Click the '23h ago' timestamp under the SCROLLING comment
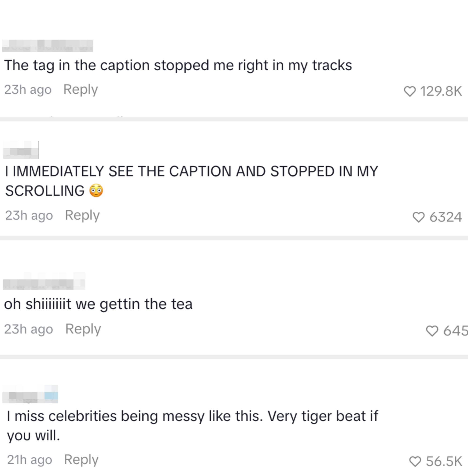 (x=29, y=215)
